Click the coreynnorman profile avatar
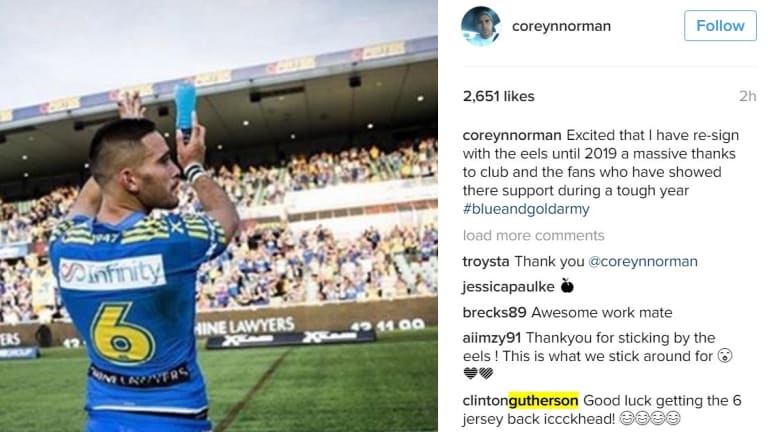768x432 pixels. point(481,26)
